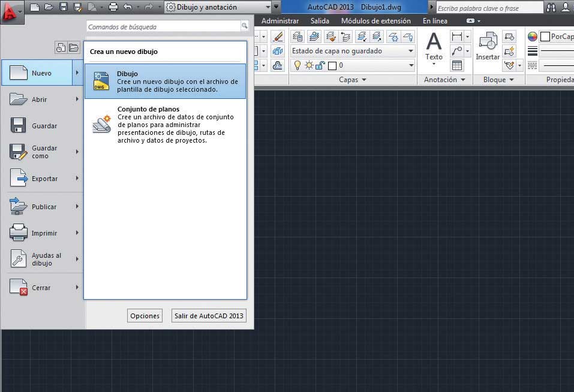This screenshot has height=392, width=574.
Task: Click the large Texto A icon
Action: pyautogui.click(x=434, y=41)
